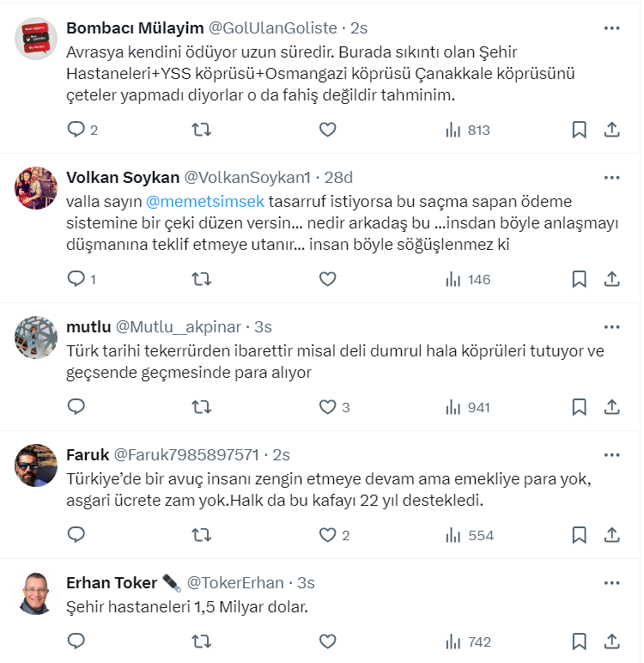The width and height of the screenshot is (644, 663).
Task: Share mutlu's tweet
Action: point(612,407)
